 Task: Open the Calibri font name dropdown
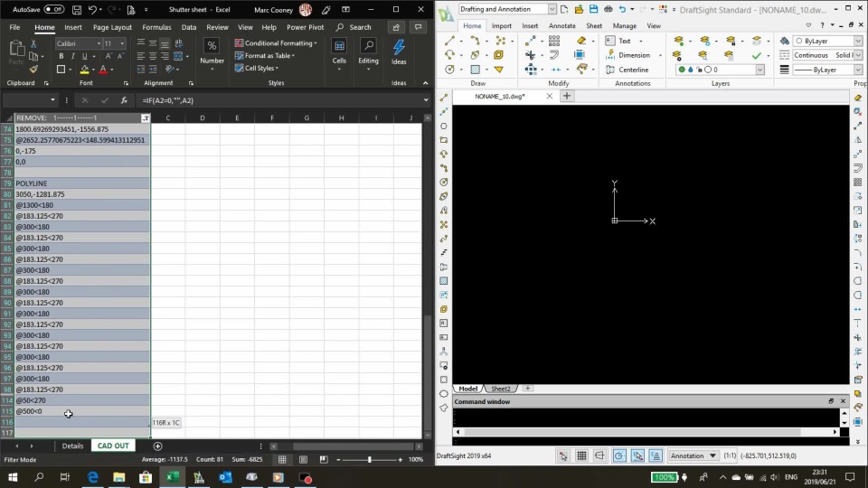tap(99, 43)
